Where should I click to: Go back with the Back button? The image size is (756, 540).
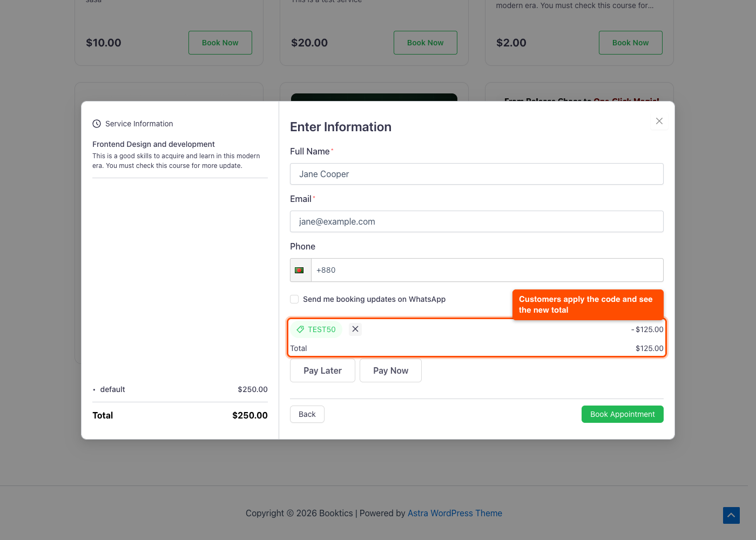point(307,414)
